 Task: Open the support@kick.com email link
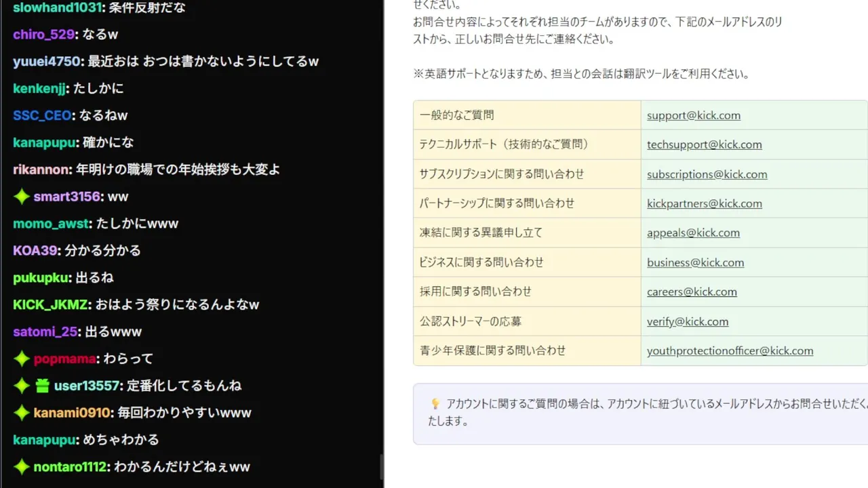coord(694,115)
